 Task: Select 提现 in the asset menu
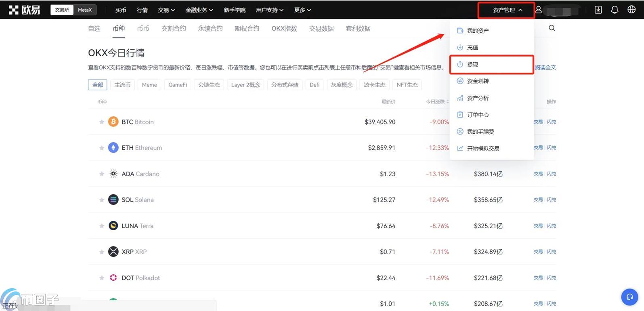click(491, 64)
